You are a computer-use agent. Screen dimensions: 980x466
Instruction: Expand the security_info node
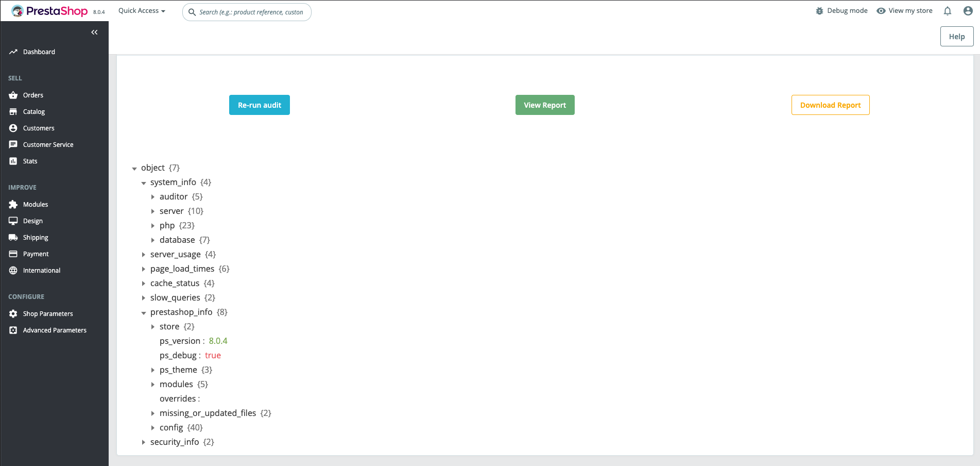(144, 442)
